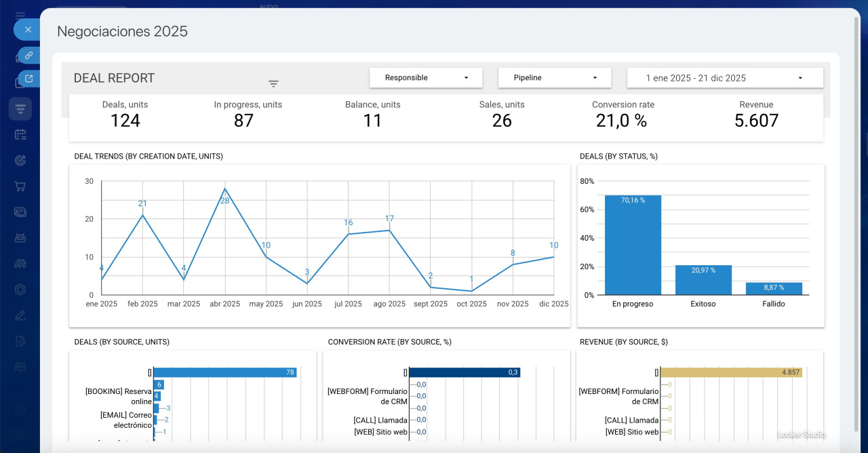Click the contact card sidebar icon

(20, 212)
